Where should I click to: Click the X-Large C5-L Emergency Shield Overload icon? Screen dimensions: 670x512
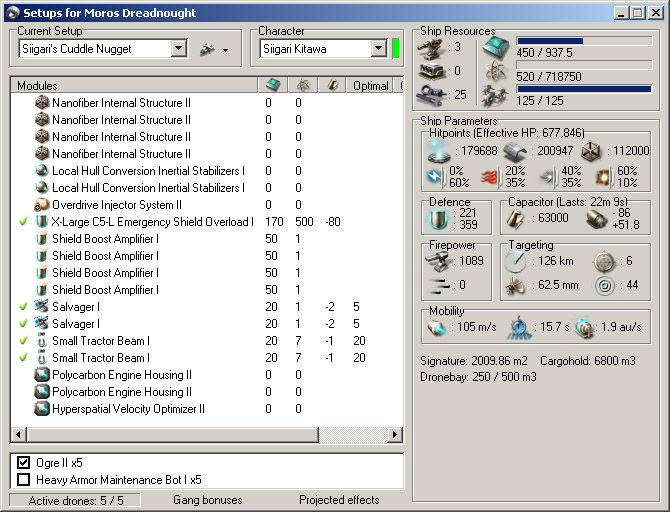point(42,222)
